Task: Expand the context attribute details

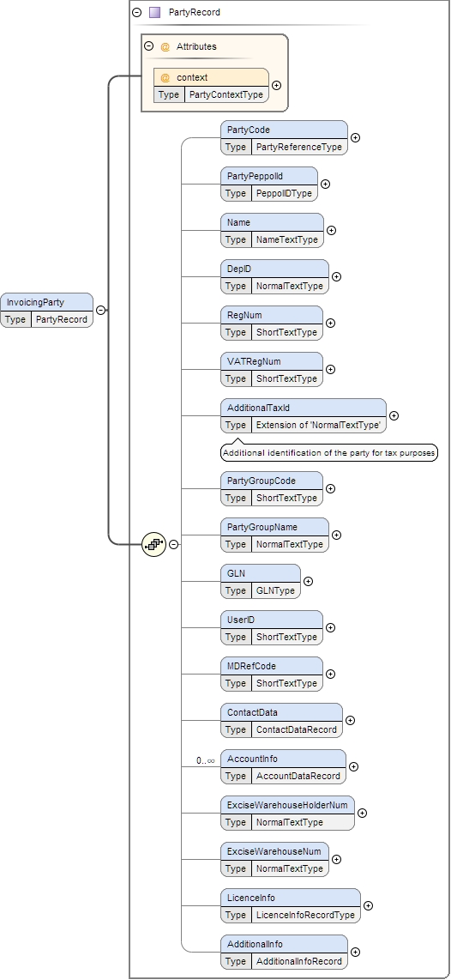Action: [276, 86]
